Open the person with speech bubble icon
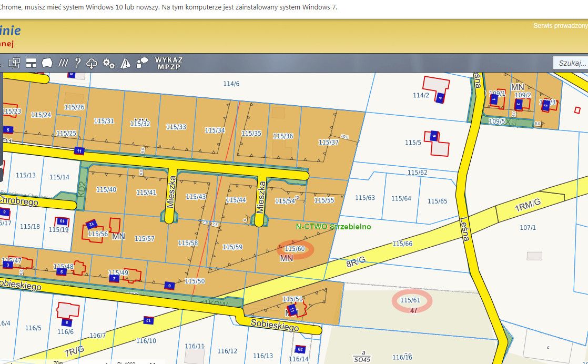 (x=142, y=63)
